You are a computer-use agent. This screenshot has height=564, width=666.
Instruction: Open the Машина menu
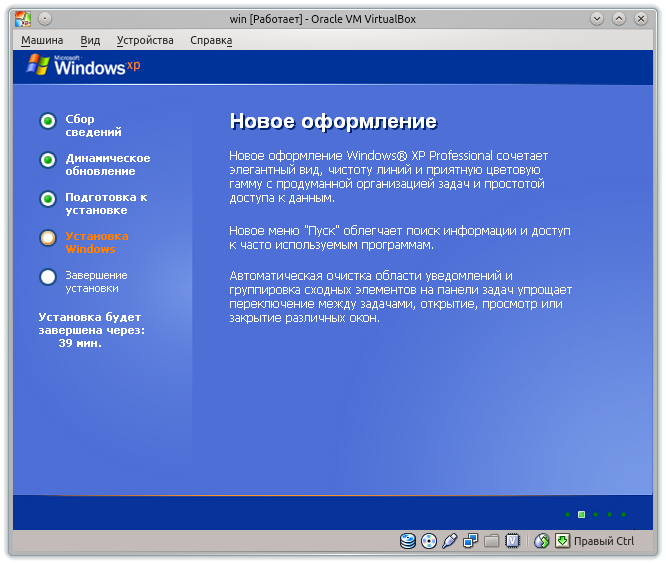click(42, 40)
